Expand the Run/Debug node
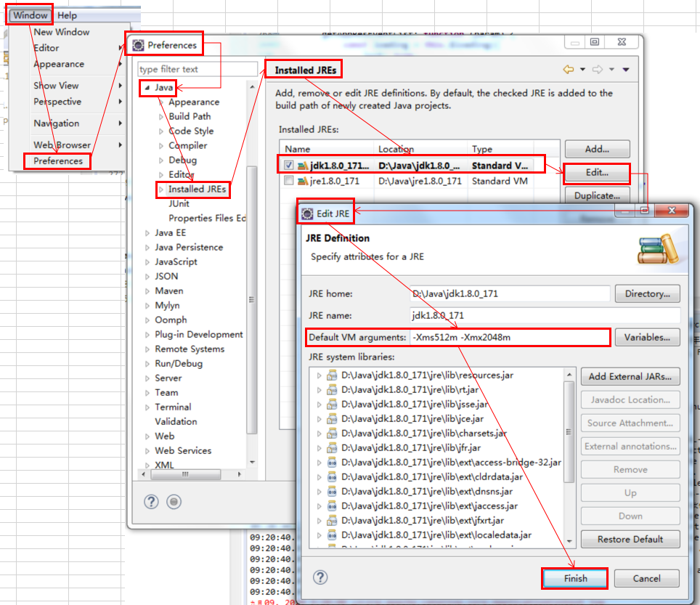This screenshot has width=700, height=605. [x=147, y=364]
